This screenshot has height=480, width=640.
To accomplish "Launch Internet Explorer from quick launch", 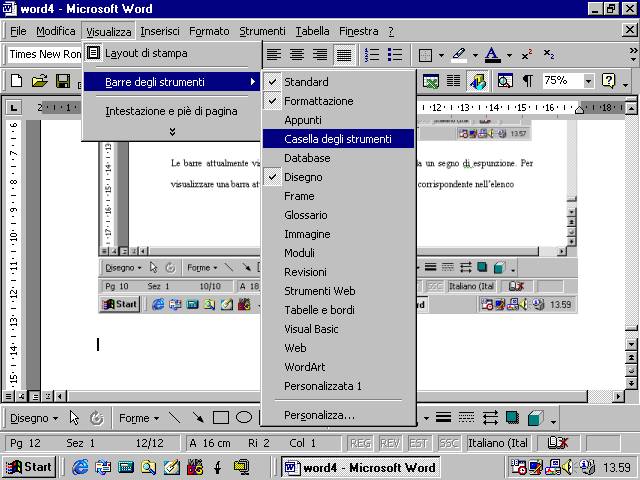I will click(80, 467).
